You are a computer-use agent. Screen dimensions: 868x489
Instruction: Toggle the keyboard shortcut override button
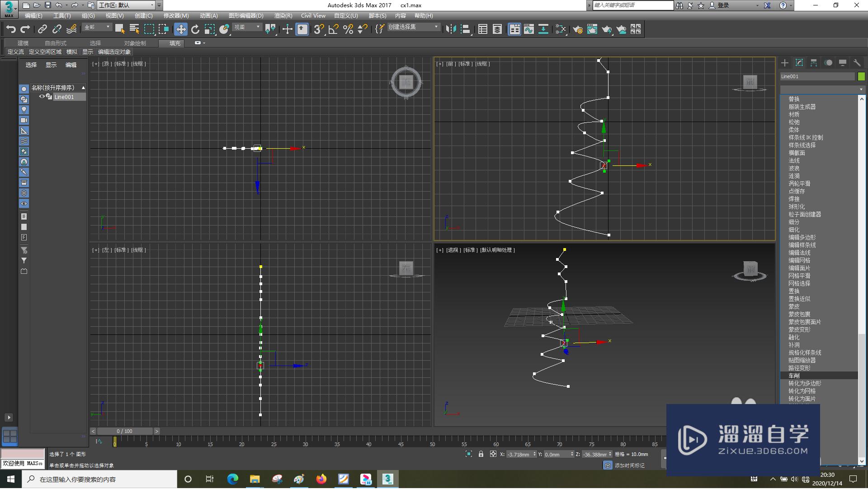(x=302, y=29)
